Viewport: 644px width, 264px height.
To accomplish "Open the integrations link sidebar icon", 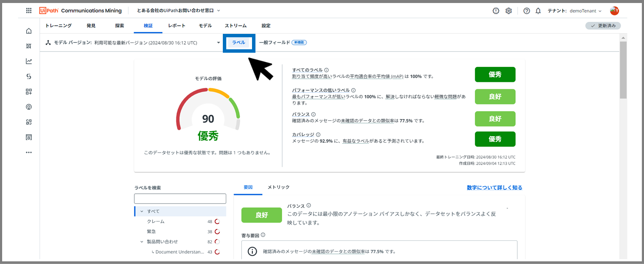I will coord(29,122).
